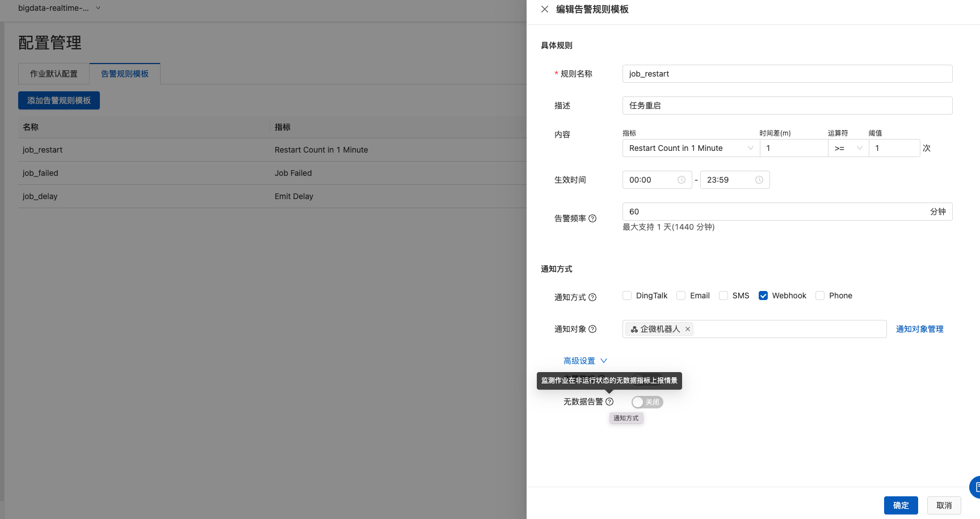Close the edit alert rule template panel

point(545,9)
